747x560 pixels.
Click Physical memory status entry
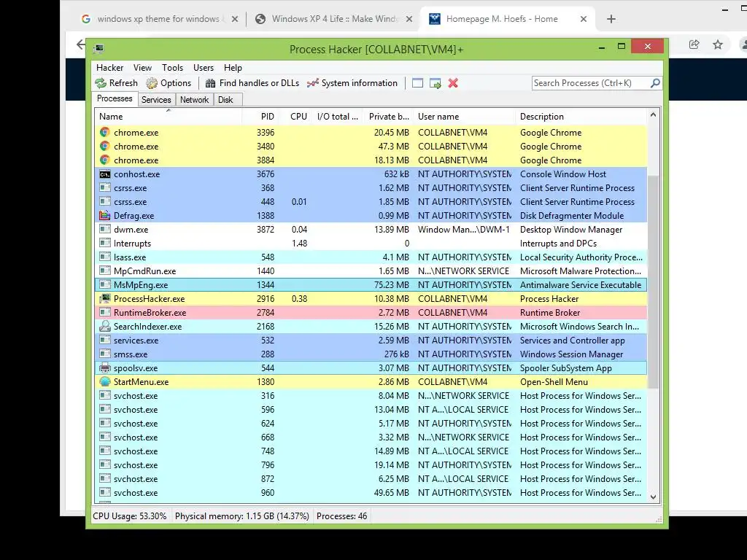point(242,516)
